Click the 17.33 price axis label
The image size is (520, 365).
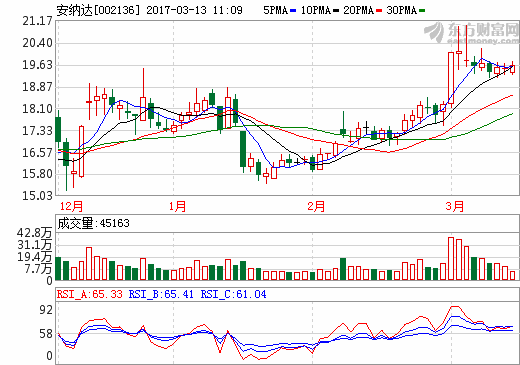(37, 131)
